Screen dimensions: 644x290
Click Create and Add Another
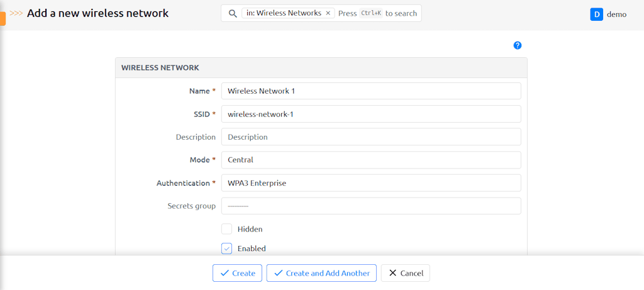tap(321, 273)
